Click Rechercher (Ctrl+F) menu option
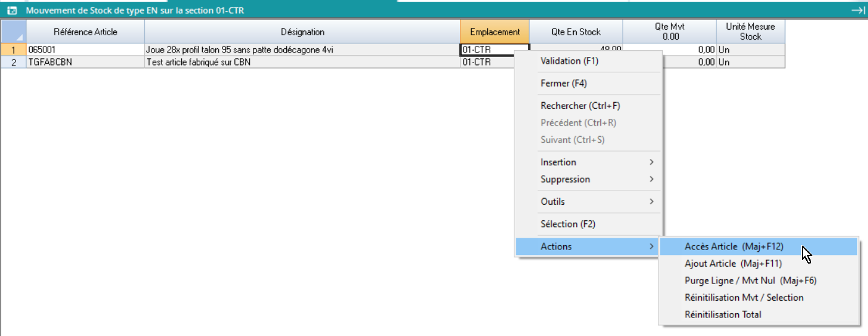 point(580,106)
